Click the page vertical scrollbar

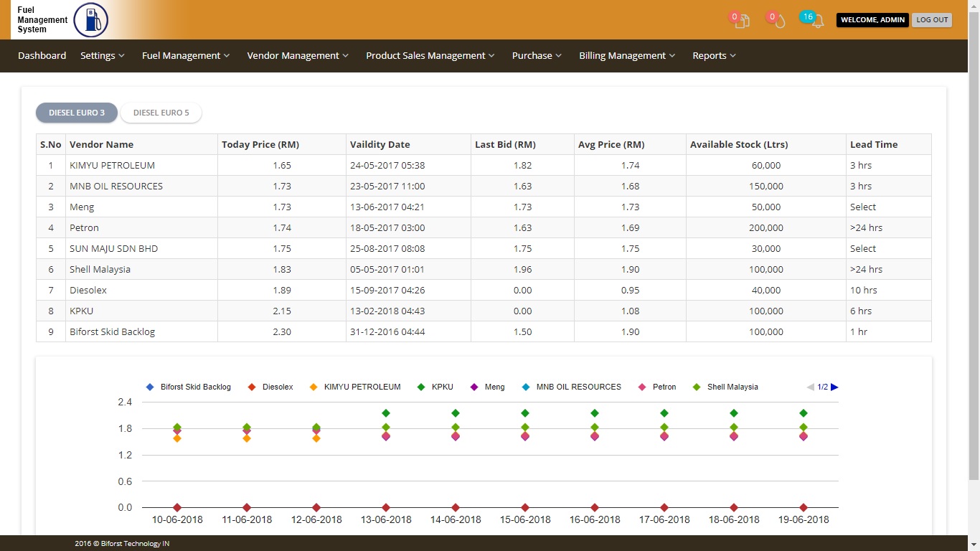[x=974, y=244]
